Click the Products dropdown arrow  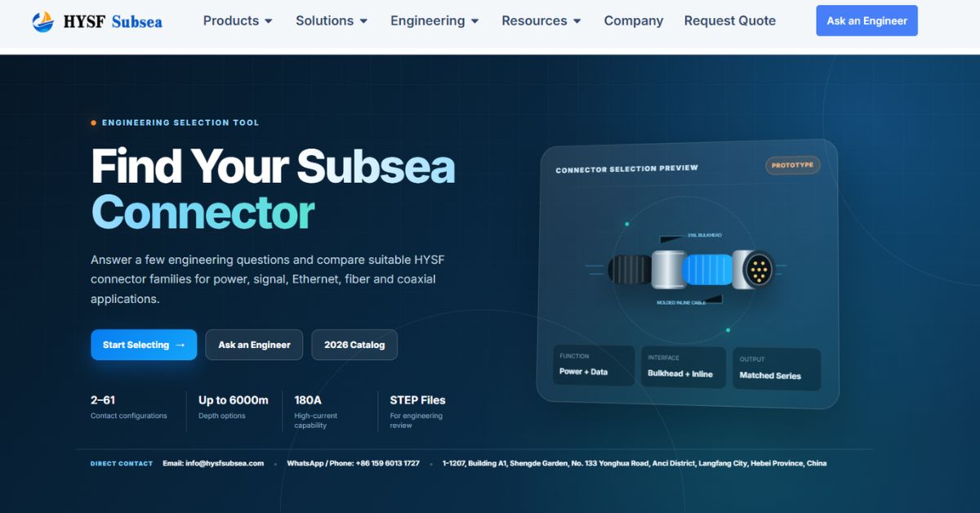(x=269, y=21)
